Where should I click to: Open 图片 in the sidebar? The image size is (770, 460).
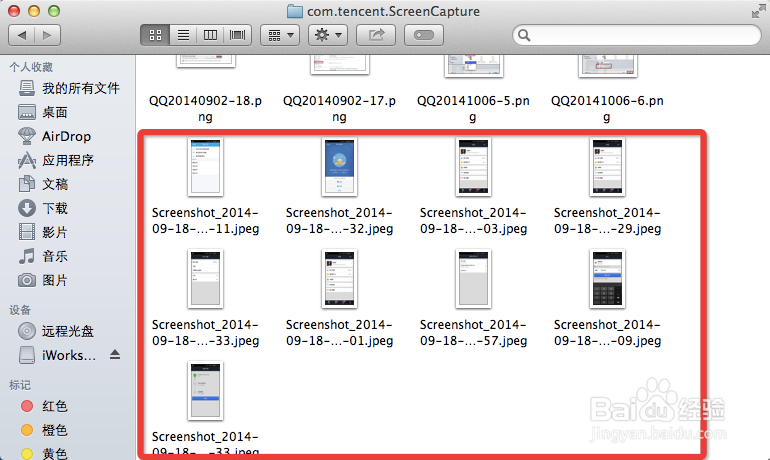tap(43, 281)
